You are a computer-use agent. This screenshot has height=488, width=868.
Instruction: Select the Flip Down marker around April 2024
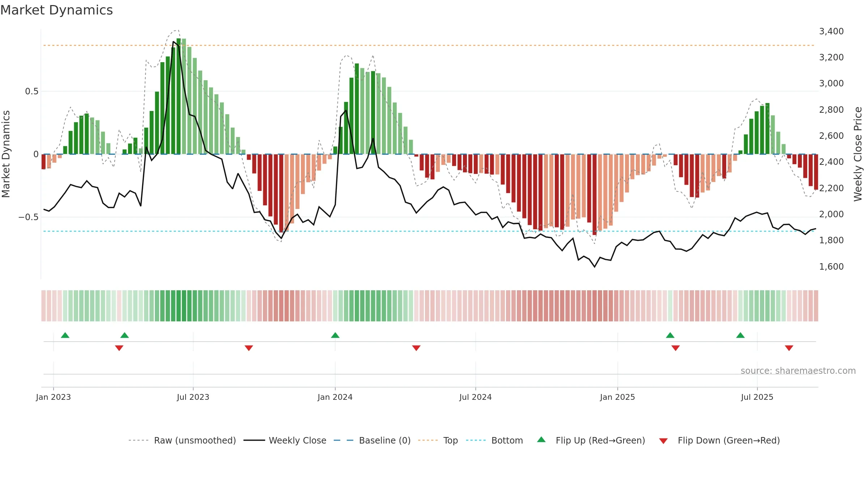click(x=416, y=348)
